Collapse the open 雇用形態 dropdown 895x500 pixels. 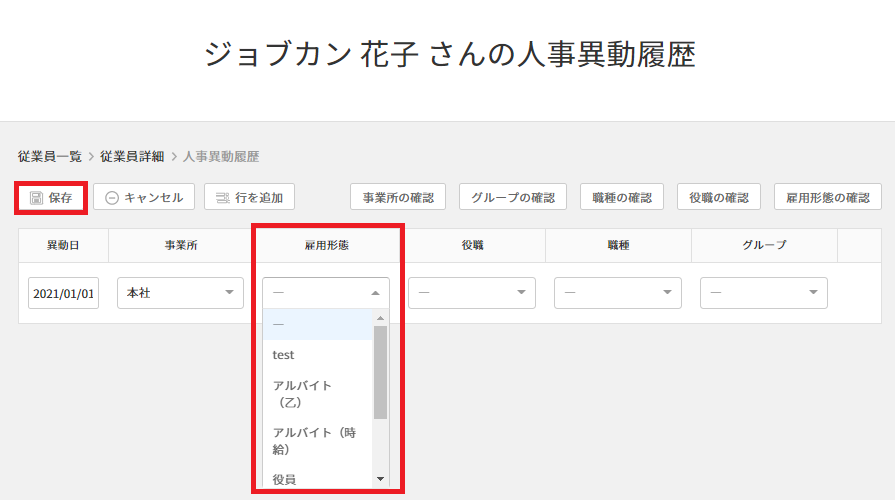[x=326, y=293]
